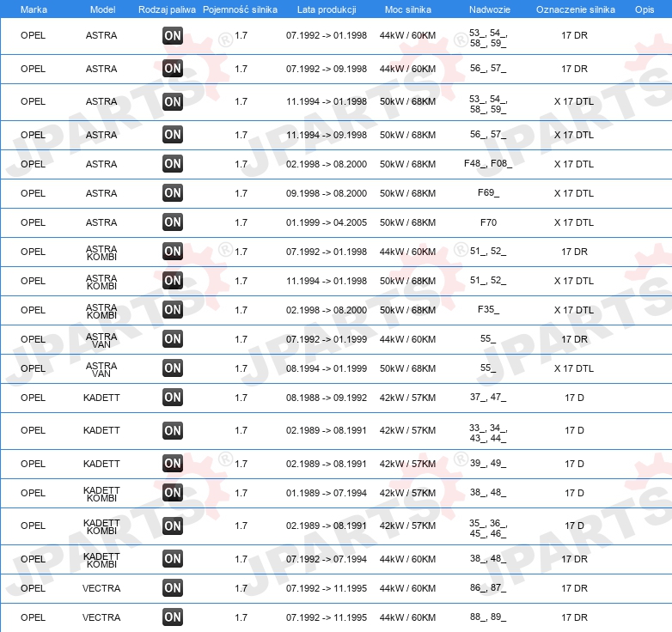Click the ASTRA KOMBI model cell in the F35_ row
672x632 pixels.
click(101, 312)
